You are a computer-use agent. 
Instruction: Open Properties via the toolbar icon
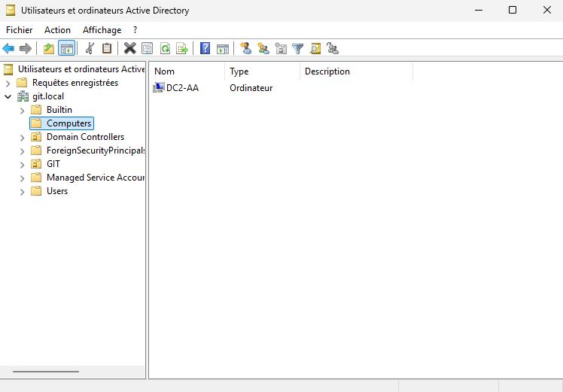click(x=148, y=48)
